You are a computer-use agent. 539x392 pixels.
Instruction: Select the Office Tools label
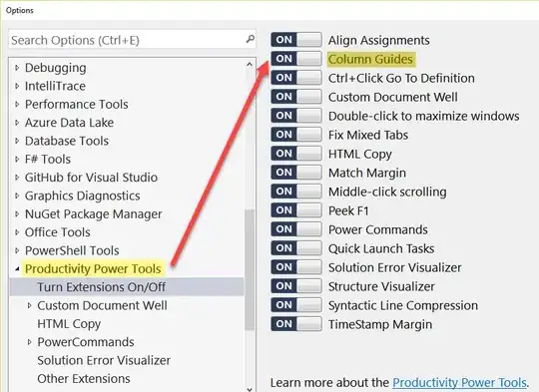(x=58, y=232)
